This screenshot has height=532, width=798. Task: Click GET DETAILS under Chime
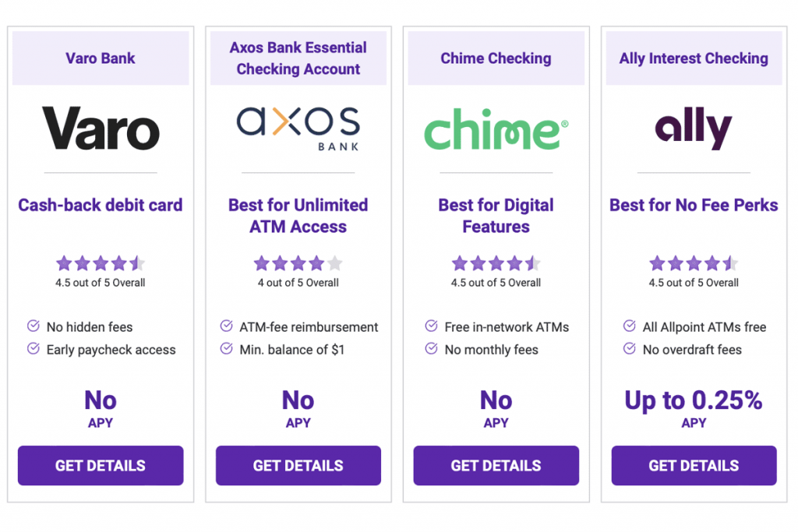(496, 465)
